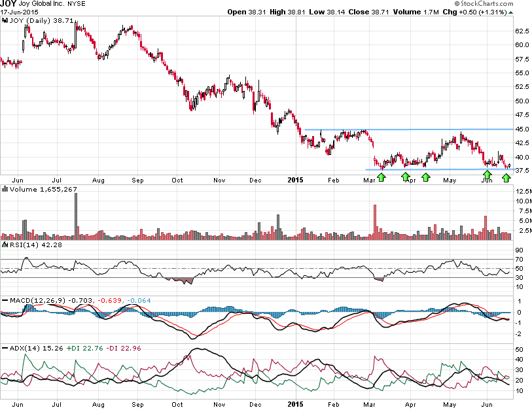Click the tallest July volume spike bar

(76, 216)
